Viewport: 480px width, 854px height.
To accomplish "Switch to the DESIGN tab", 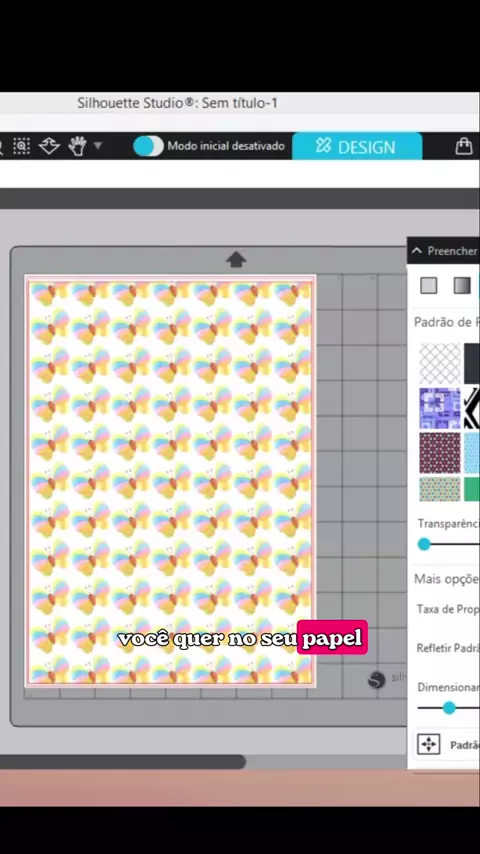I will pos(357,146).
